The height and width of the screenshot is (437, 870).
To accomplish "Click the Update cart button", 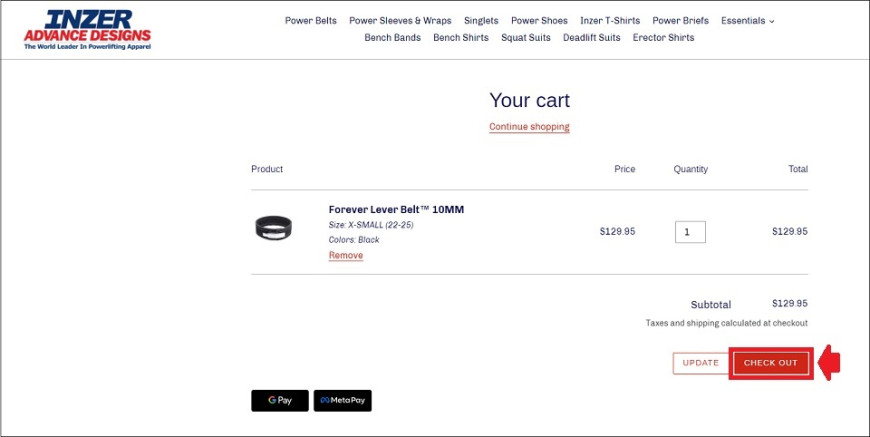I will (x=700, y=363).
